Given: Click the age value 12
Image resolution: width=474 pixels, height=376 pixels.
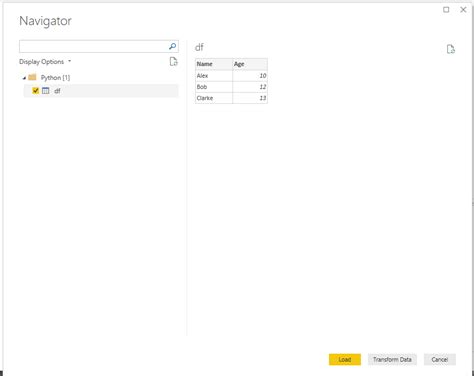Looking at the screenshot, I should tap(250, 87).
